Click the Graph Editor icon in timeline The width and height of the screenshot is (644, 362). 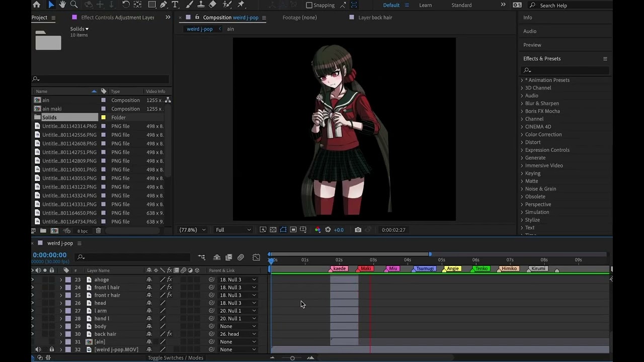tap(256, 257)
